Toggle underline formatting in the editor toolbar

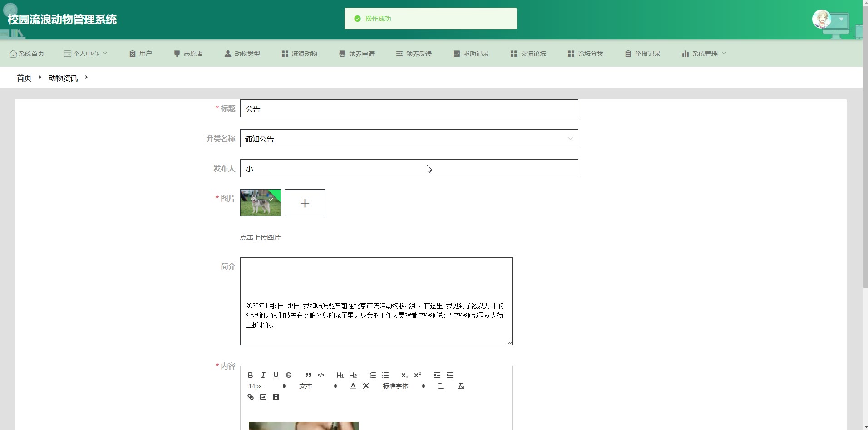coord(276,375)
